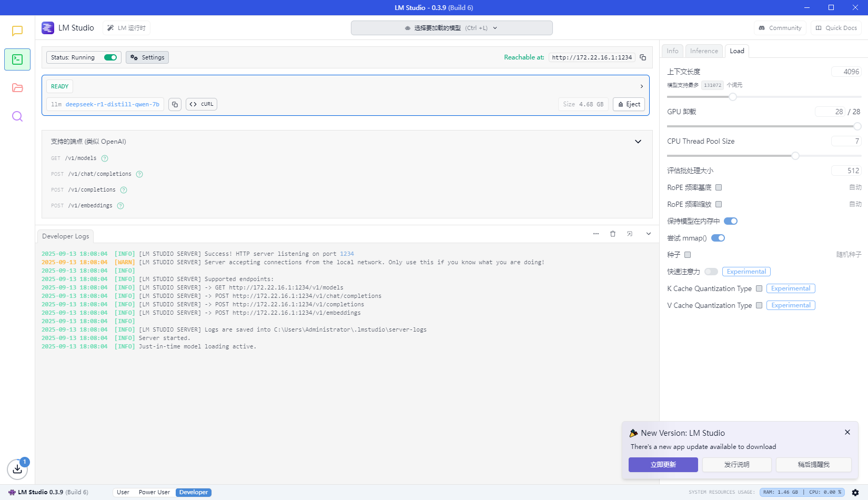Switch to the Inference tab
Viewport: 868px width, 500px height.
704,51
